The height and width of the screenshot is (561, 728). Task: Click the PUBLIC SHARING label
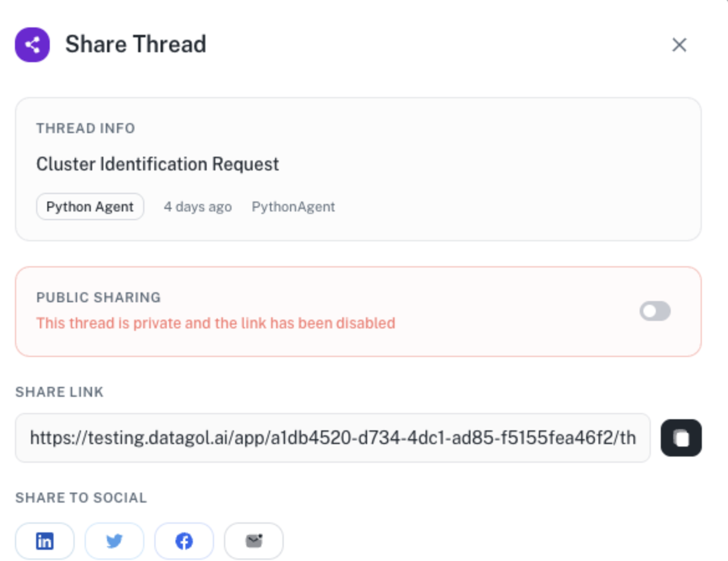tap(98, 297)
